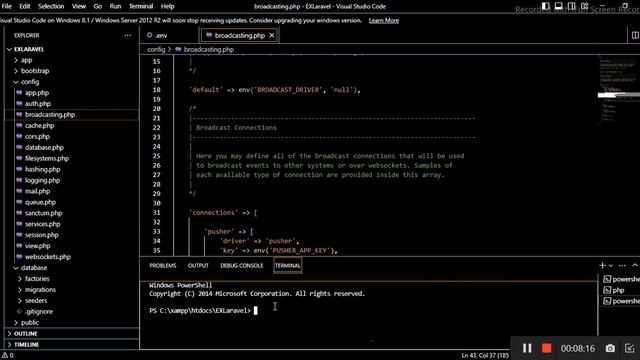Open the Run menu
The height and width of the screenshot is (360, 640).
(115, 6)
